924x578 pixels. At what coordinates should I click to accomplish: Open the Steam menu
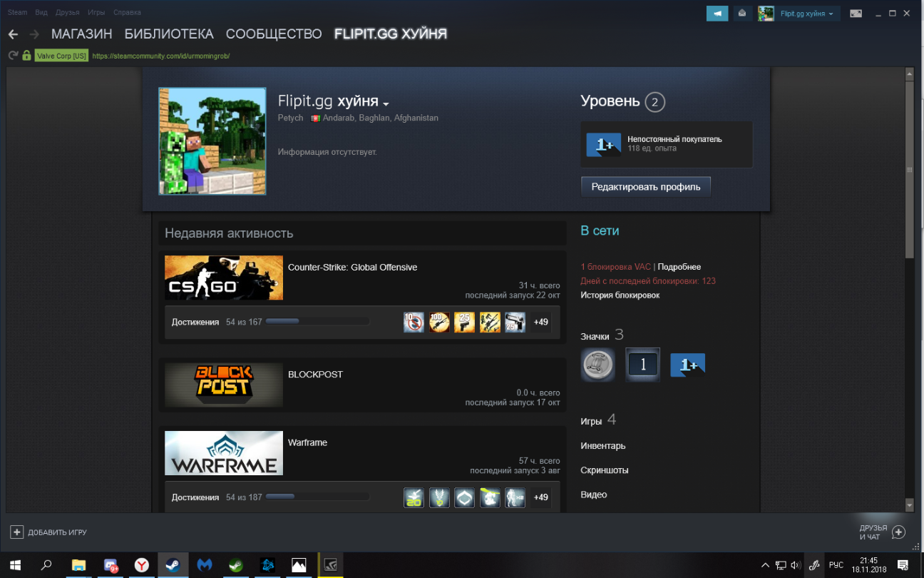click(x=17, y=12)
